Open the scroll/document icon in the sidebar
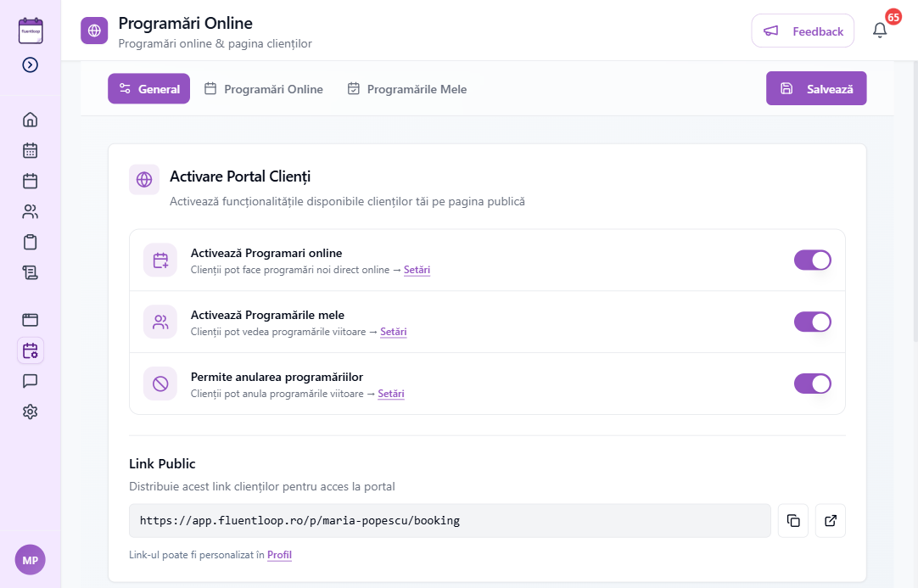 coord(30,272)
